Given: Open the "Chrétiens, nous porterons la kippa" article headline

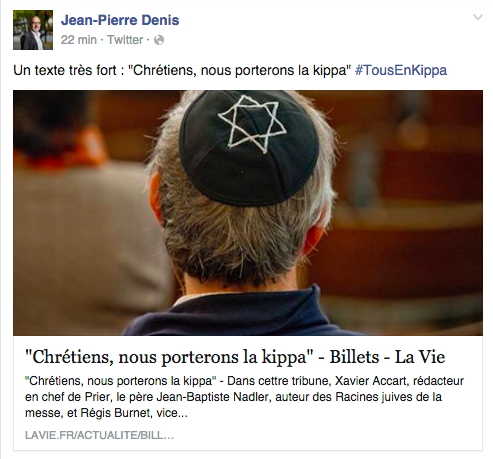Looking at the screenshot, I should point(169,357).
